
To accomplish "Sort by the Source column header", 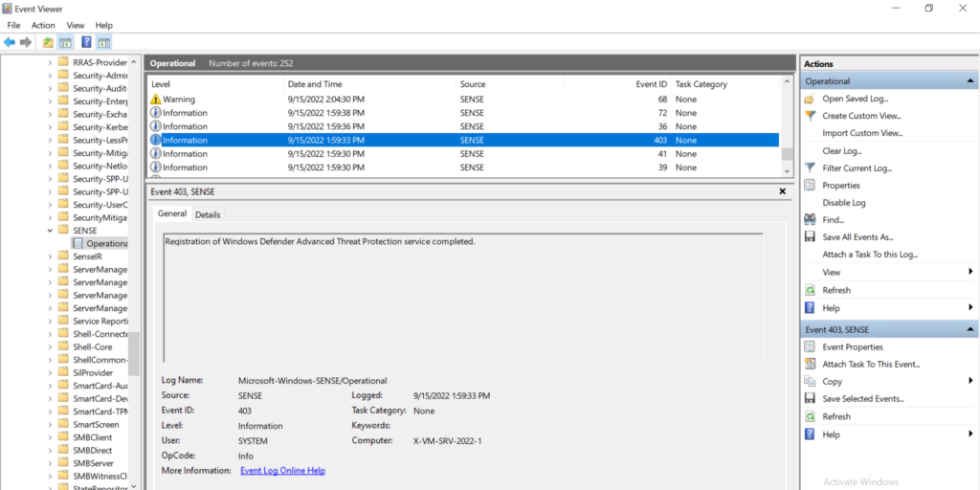I will [509, 84].
